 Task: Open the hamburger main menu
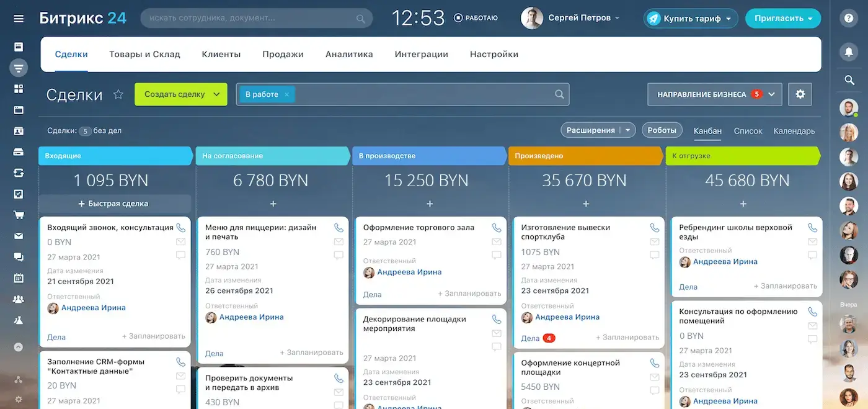19,19
